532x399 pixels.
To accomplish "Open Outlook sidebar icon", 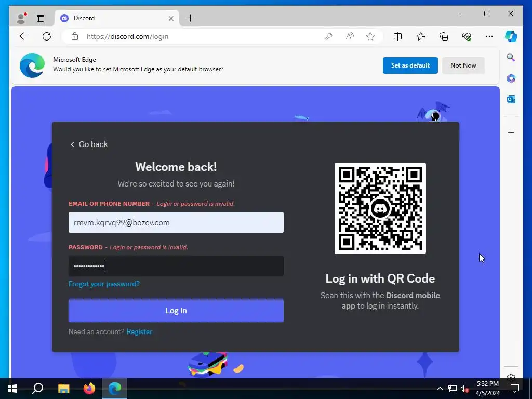I will tap(511, 99).
